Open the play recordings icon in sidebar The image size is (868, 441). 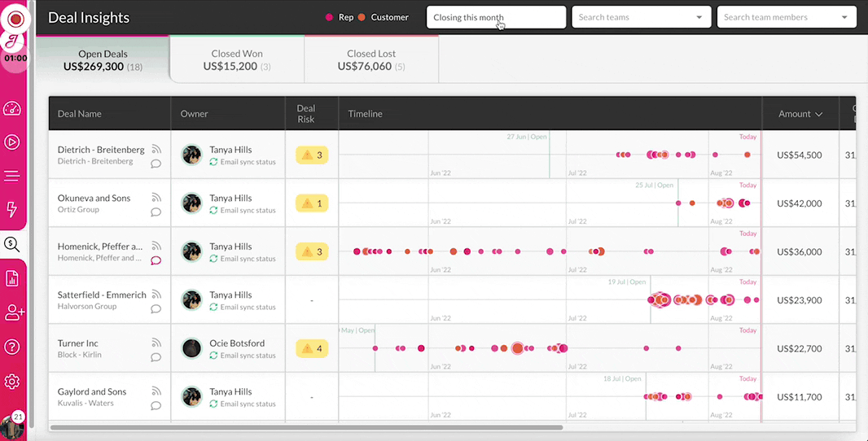pos(12,142)
